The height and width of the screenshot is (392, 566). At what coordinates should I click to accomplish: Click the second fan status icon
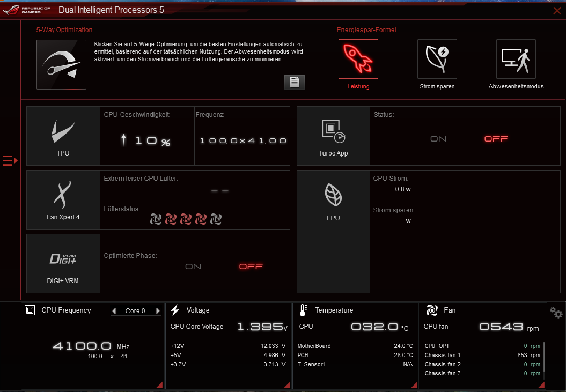[171, 219]
